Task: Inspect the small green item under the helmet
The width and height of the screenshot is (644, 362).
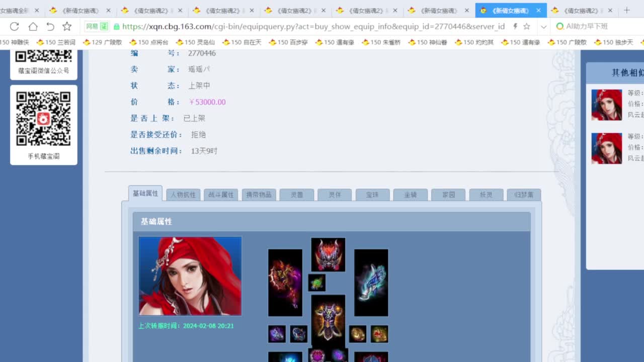Action: (x=317, y=283)
